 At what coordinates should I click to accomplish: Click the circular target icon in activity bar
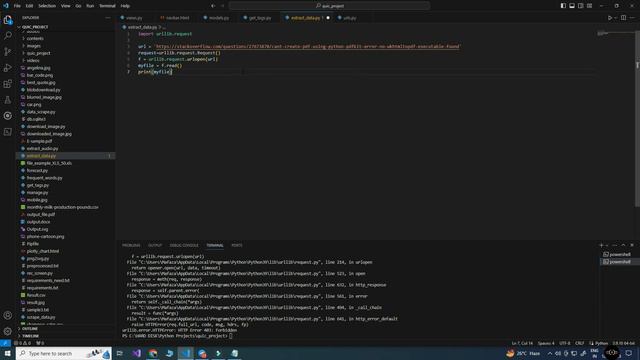tap(8, 116)
